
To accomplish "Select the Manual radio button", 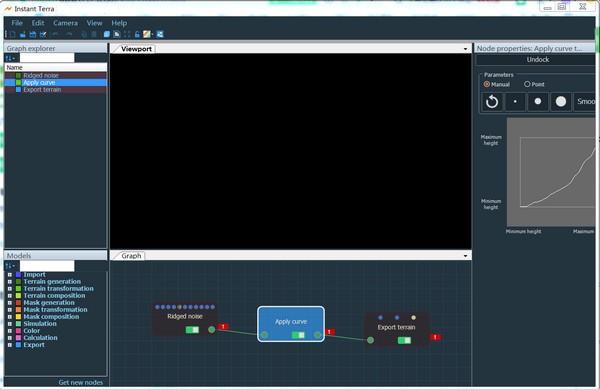I will click(487, 84).
